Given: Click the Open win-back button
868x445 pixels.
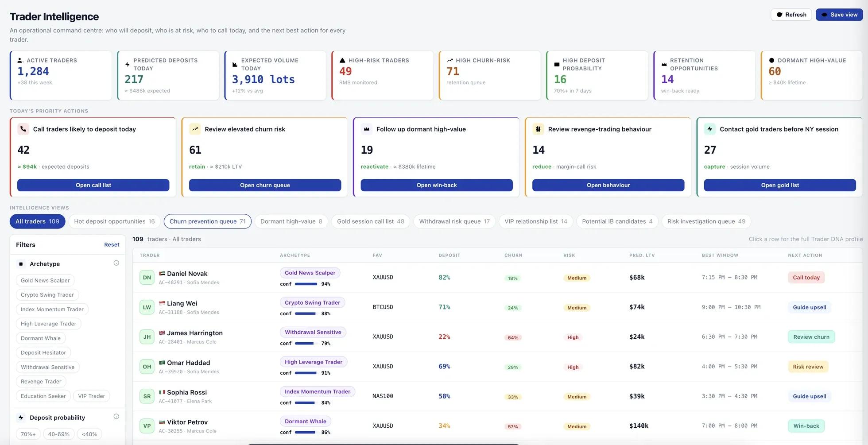Looking at the screenshot, I should [437, 185].
